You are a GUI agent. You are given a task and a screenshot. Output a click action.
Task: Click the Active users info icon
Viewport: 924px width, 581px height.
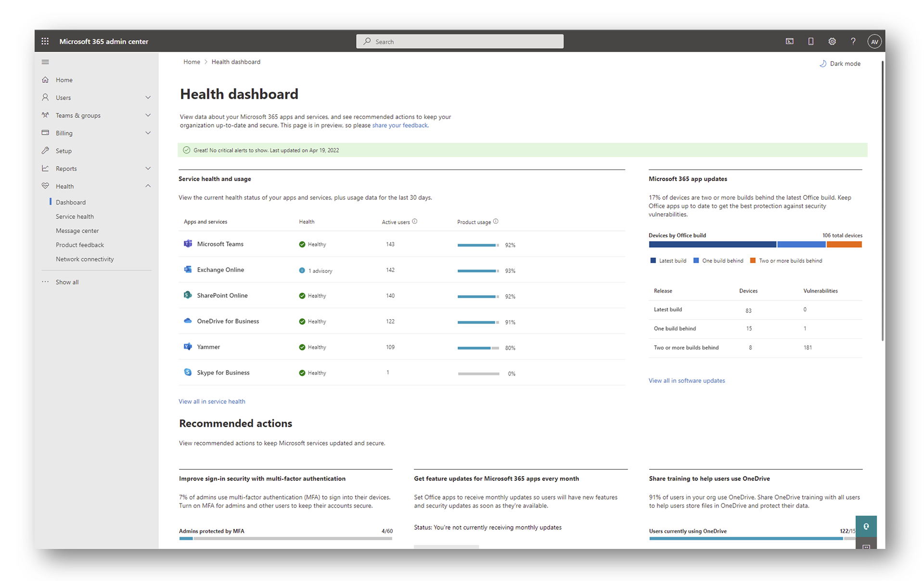[x=414, y=221]
